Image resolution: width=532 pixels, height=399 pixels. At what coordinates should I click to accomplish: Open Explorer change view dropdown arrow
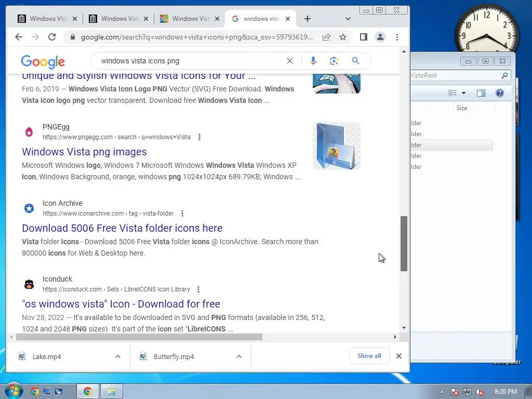463,93
